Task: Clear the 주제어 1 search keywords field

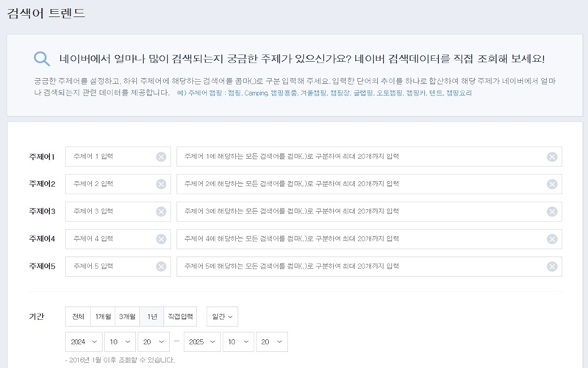Action: (x=552, y=157)
